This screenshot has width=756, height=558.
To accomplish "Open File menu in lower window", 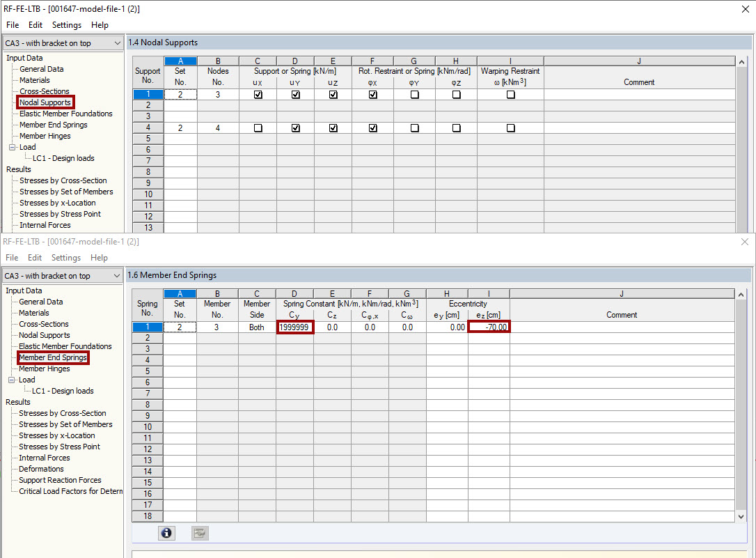I will tap(12, 258).
